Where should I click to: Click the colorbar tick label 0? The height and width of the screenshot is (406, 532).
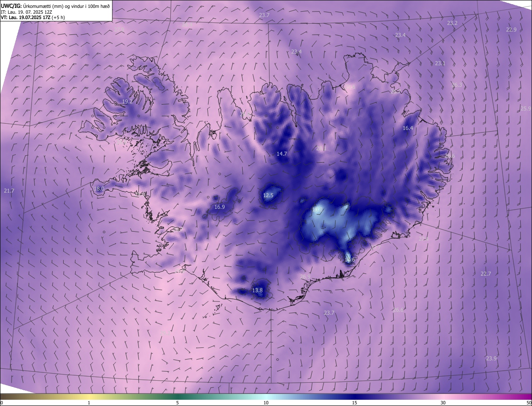click(2, 403)
